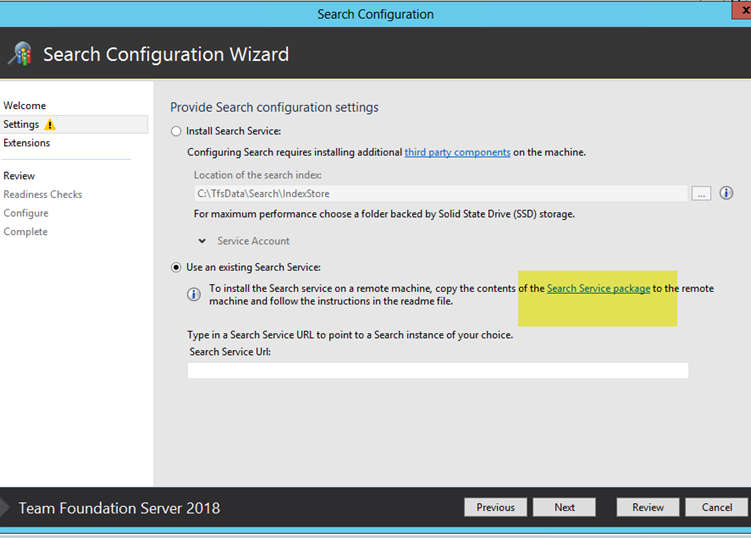Select the Complete step in sidebar
Image resolution: width=751 pixels, height=538 pixels.
pos(25,232)
